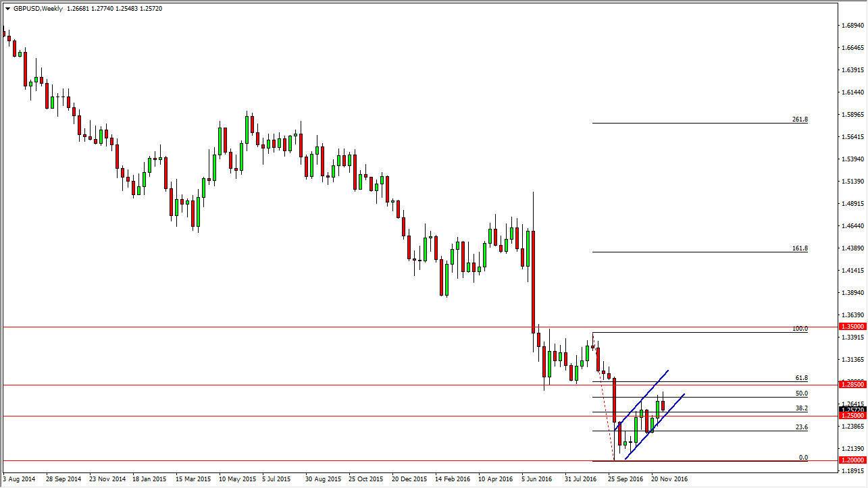The height and width of the screenshot is (488, 868).
Task: Select the current price marker 1.25720
Action: coord(851,408)
